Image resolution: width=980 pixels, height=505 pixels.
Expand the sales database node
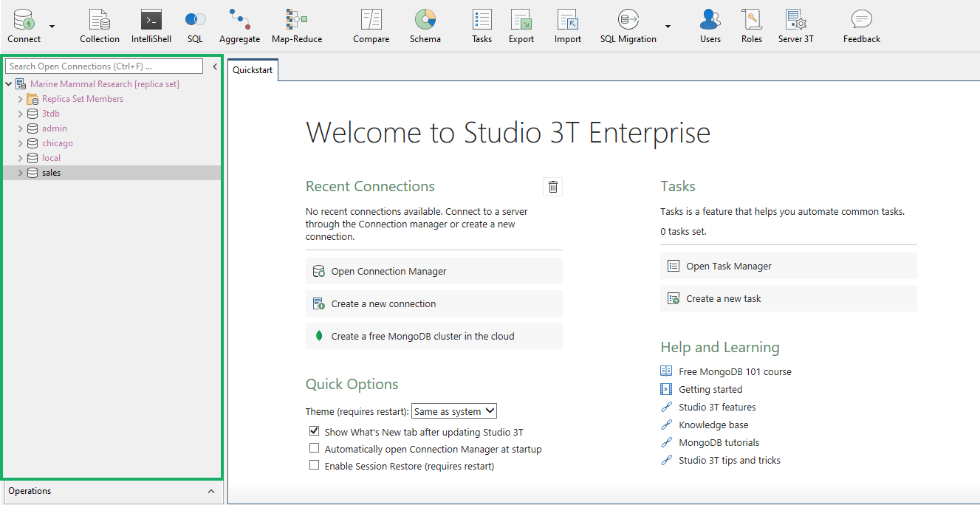[21, 173]
